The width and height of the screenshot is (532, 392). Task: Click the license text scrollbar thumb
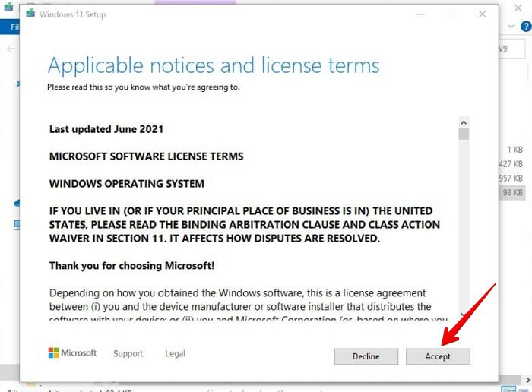point(464,134)
